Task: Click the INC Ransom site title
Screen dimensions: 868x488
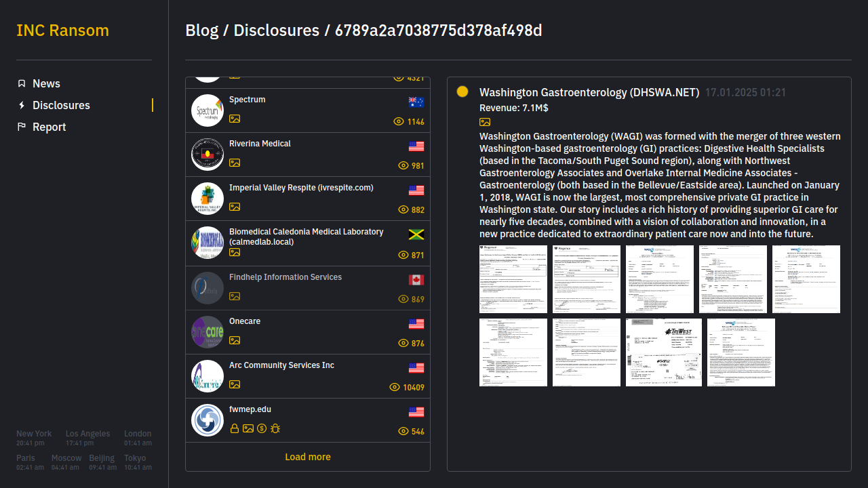Action: (62, 30)
